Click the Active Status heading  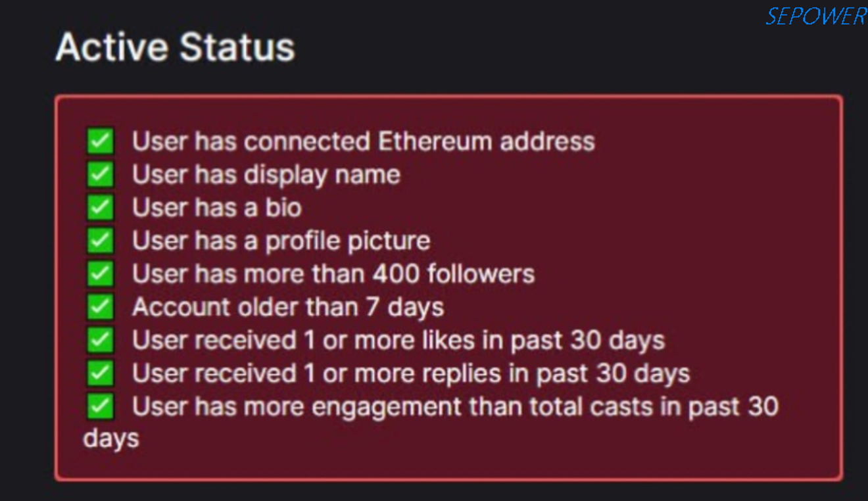click(x=176, y=47)
